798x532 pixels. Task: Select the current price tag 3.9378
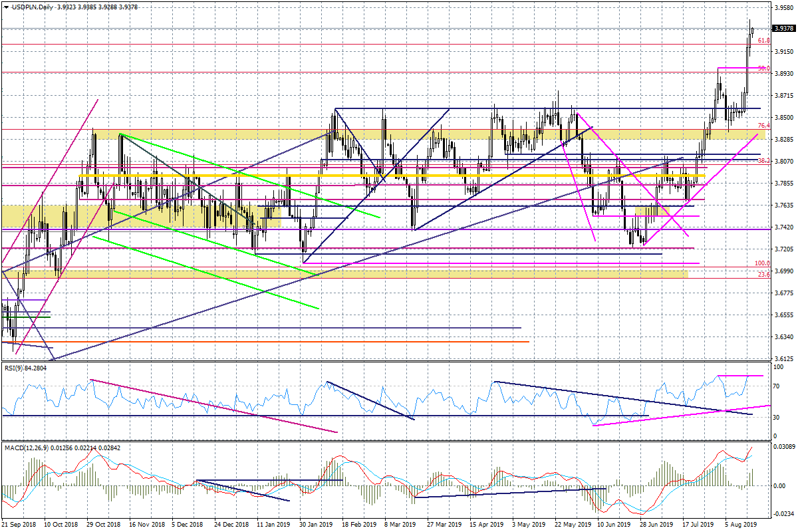pos(783,29)
